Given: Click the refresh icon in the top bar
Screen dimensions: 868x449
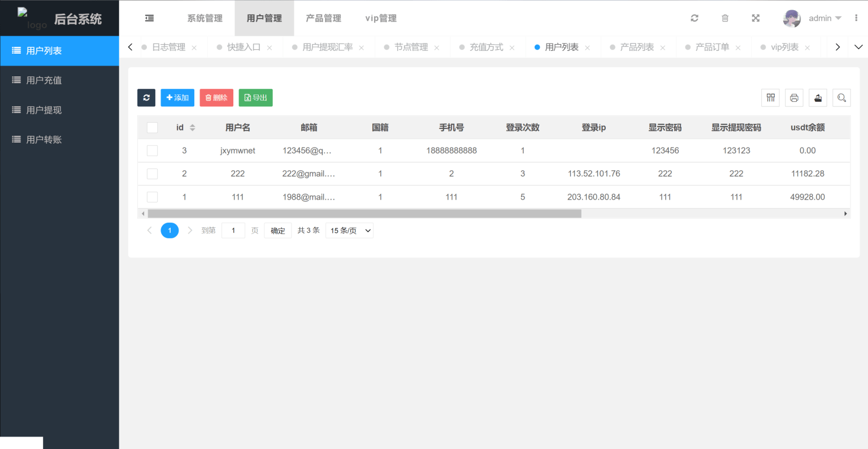Looking at the screenshot, I should point(695,18).
